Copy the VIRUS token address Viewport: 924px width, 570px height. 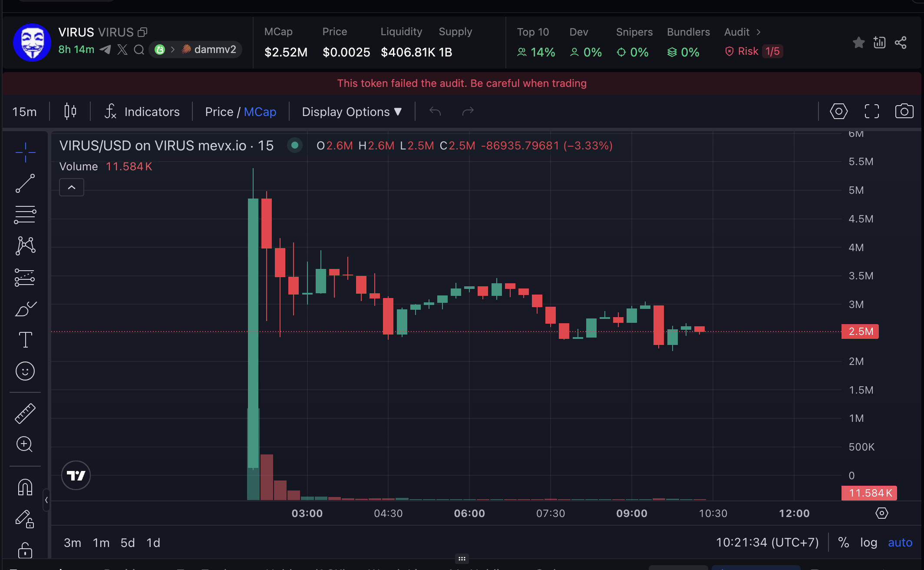point(142,32)
